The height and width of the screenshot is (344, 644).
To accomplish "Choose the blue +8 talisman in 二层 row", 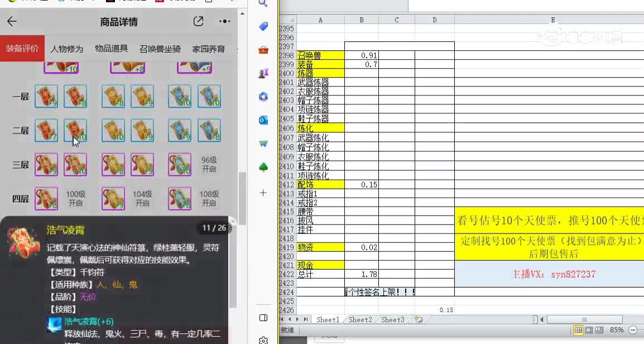I will tap(209, 130).
